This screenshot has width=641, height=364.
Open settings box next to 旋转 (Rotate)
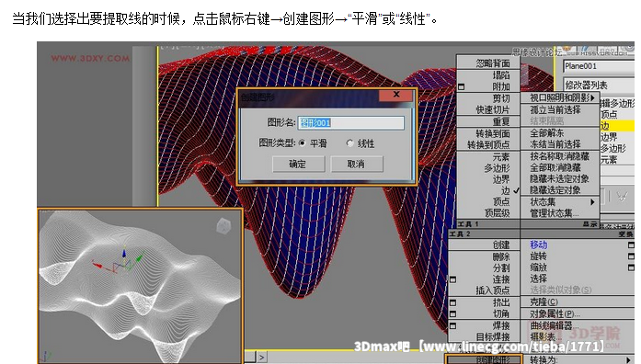(631, 256)
